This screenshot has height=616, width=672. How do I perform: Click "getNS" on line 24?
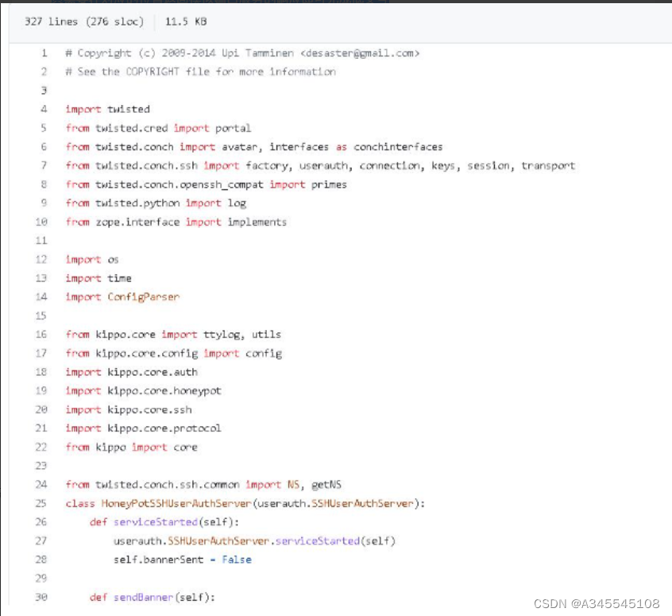pyautogui.click(x=326, y=485)
